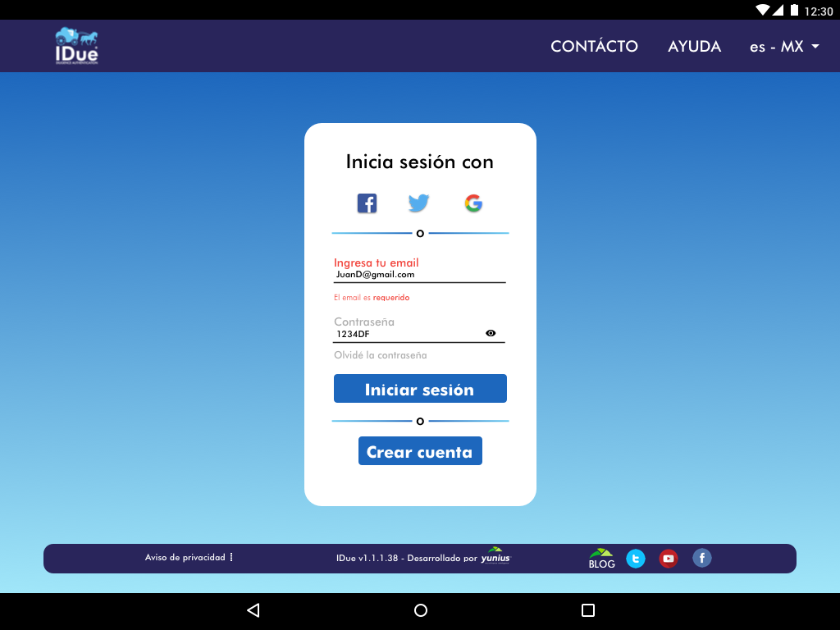Open the AYUDA menu item

tap(694, 47)
